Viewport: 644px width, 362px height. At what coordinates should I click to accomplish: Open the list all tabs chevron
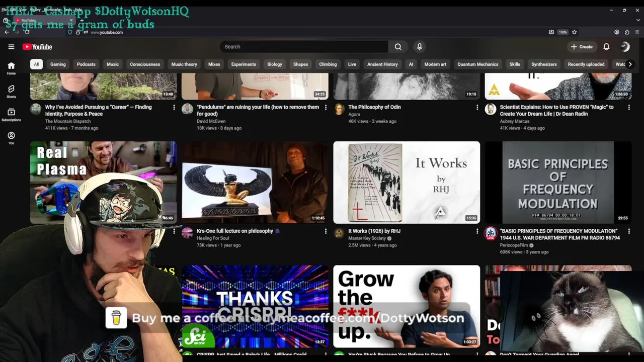click(638, 20)
